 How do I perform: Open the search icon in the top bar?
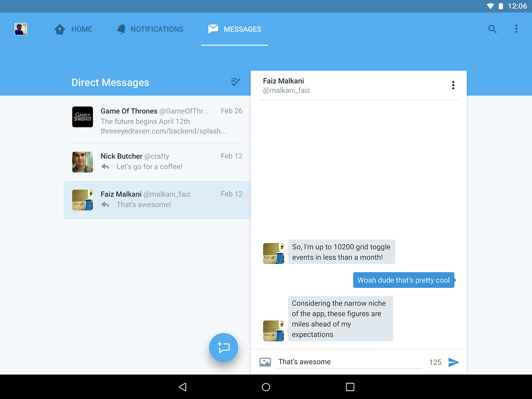pyautogui.click(x=492, y=29)
